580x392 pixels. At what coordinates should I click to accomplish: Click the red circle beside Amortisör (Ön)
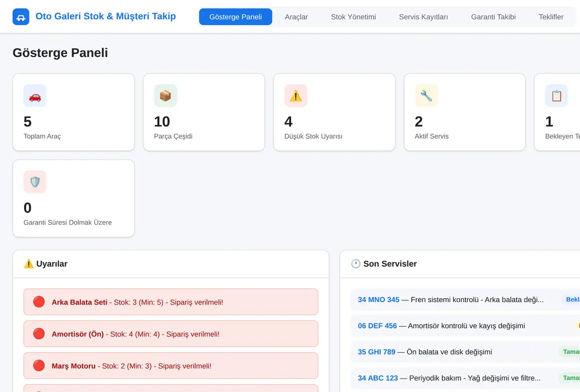tap(39, 334)
